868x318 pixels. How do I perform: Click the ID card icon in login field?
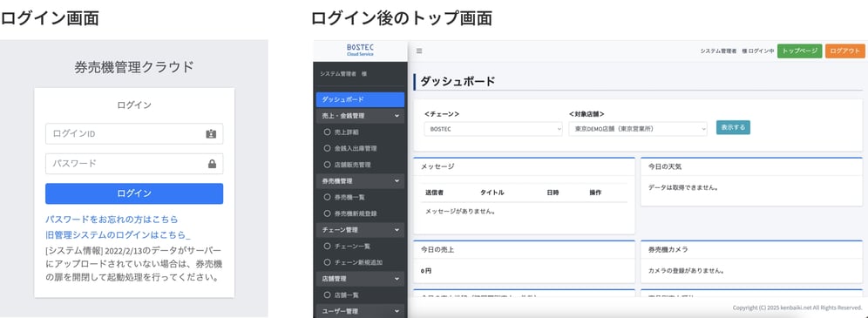pyautogui.click(x=211, y=134)
